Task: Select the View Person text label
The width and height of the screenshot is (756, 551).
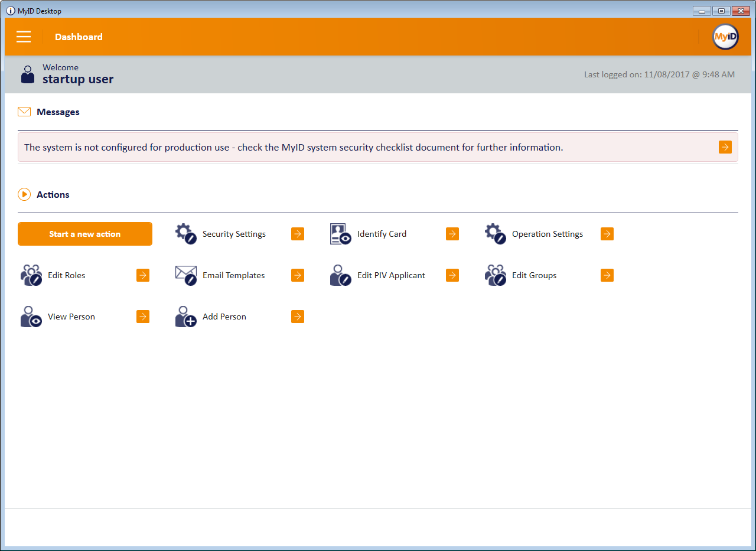Action: pyautogui.click(x=71, y=317)
